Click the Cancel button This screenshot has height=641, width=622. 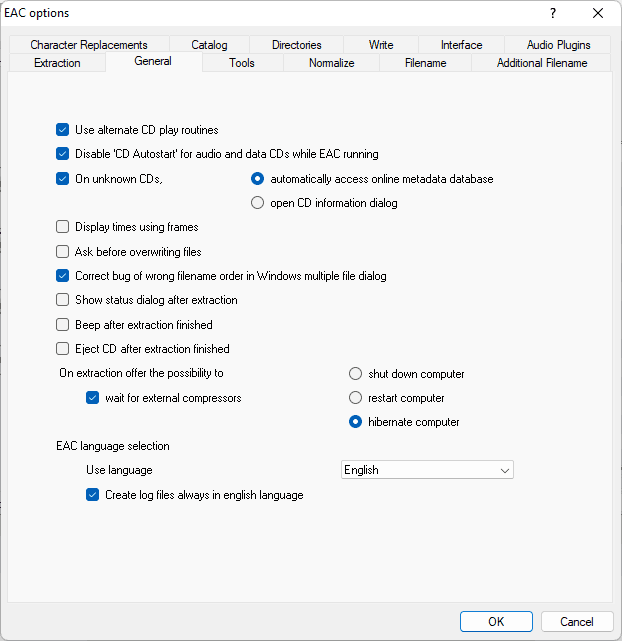pos(577,621)
